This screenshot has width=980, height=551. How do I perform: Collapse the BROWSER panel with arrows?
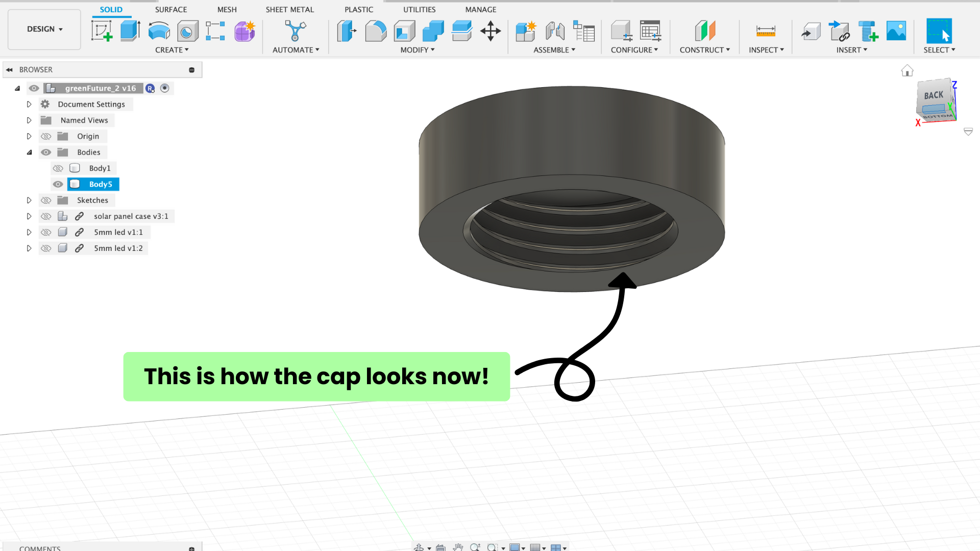9,70
